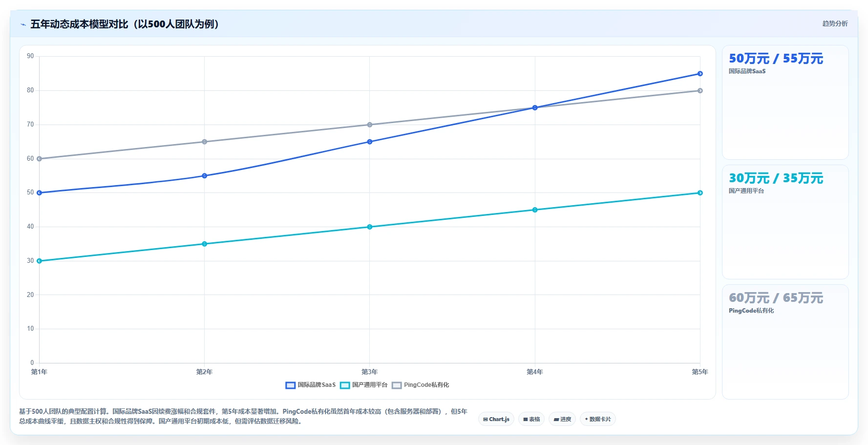Click the 趋势分析 tag in the header
868x445 pixels.
(x=835, y=23)
